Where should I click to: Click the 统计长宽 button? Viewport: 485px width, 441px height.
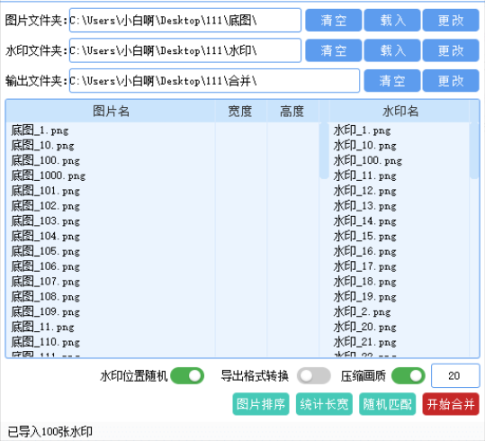pyautogui.click(x=324, y=404)
